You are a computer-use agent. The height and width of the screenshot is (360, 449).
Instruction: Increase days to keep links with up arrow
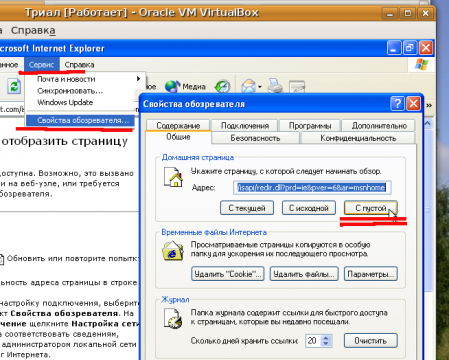(x=326, y=338)
